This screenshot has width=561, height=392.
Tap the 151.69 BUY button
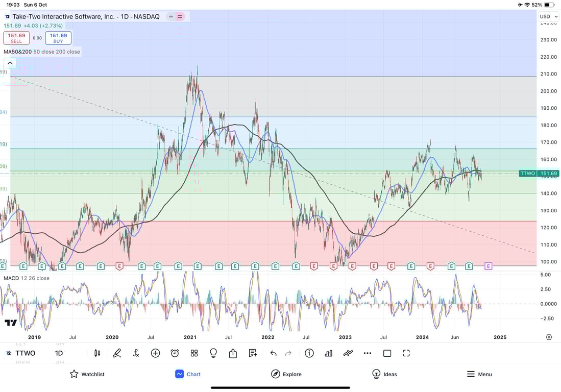point(58,38)
